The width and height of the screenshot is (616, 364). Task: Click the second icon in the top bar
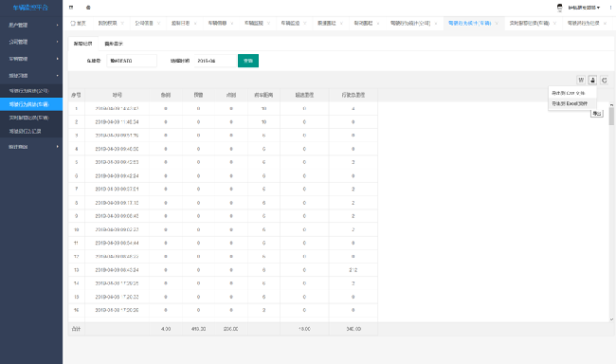pyautogui.click(x=88, y=8)
